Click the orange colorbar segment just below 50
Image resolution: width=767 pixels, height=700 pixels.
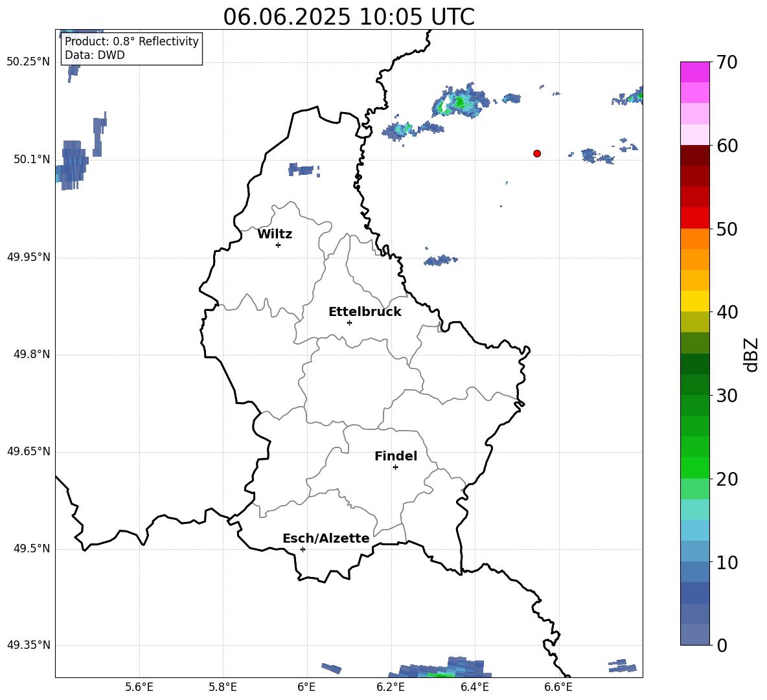coord(694,238)
